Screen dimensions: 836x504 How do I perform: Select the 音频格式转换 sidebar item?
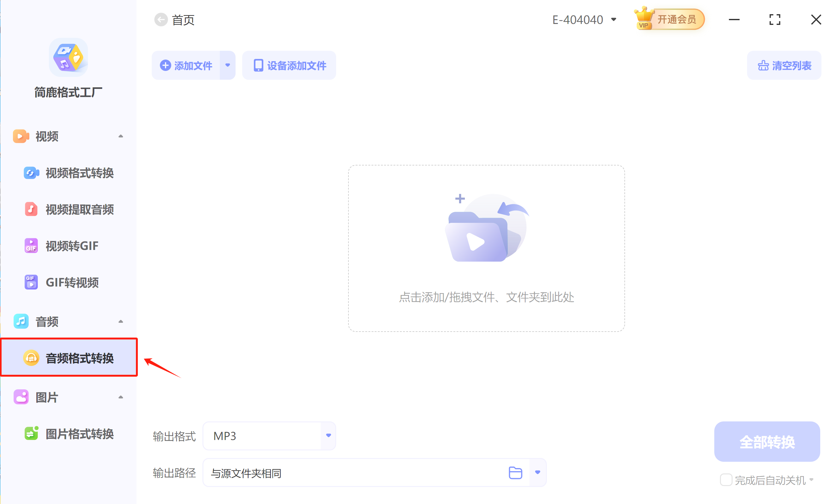tap(79, 358)
